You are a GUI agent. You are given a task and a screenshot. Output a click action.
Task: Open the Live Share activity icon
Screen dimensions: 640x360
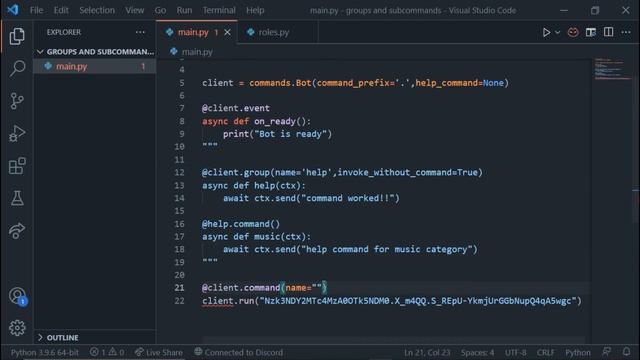point(17,231)
